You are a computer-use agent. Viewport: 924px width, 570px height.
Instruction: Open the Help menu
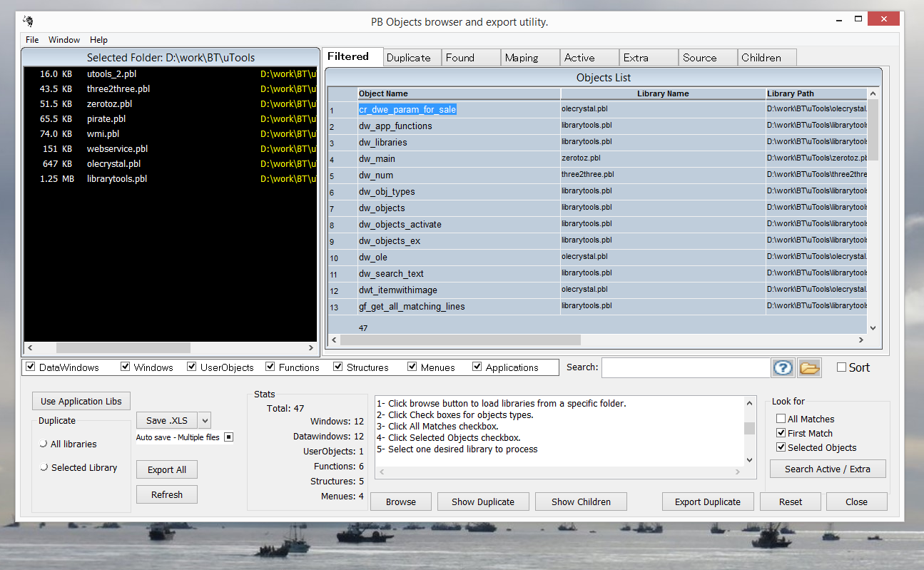(x=98, y=40)
